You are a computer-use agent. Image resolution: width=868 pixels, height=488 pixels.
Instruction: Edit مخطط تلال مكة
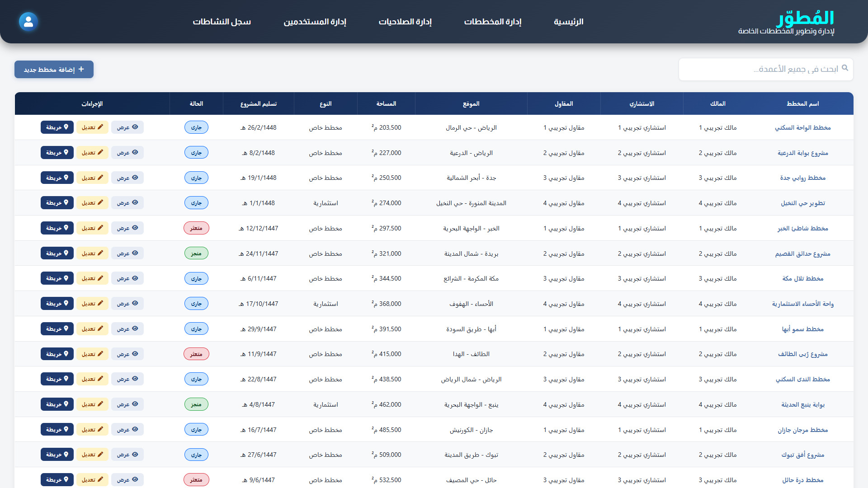click(x=92, y=278)
